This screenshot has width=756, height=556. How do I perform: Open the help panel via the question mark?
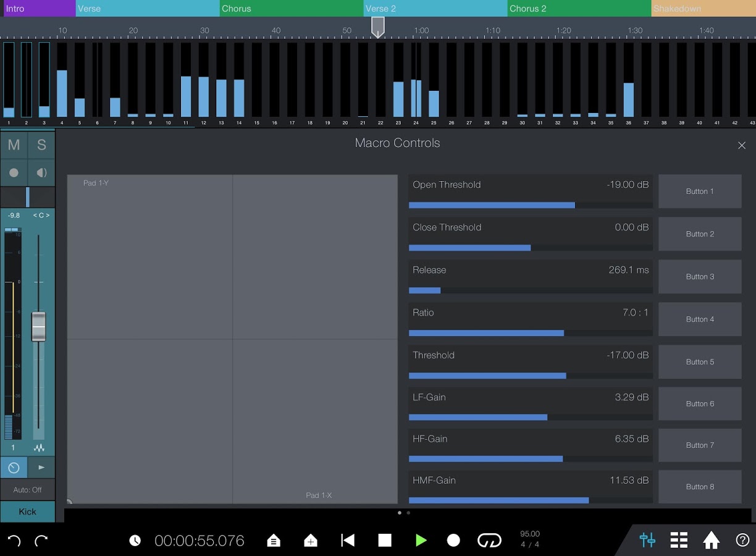click(x=743, y=540)
